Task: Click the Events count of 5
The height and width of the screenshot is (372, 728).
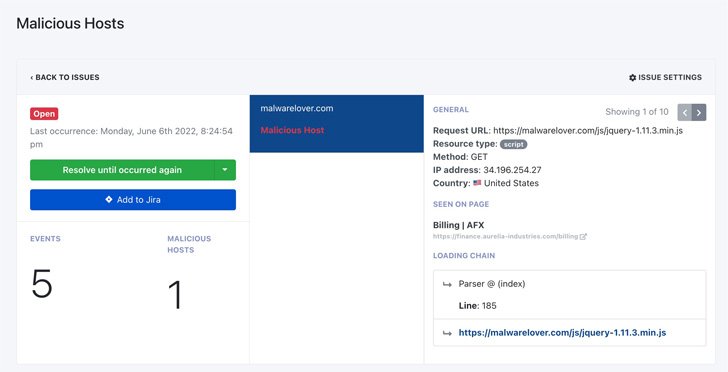Action: 42,283
